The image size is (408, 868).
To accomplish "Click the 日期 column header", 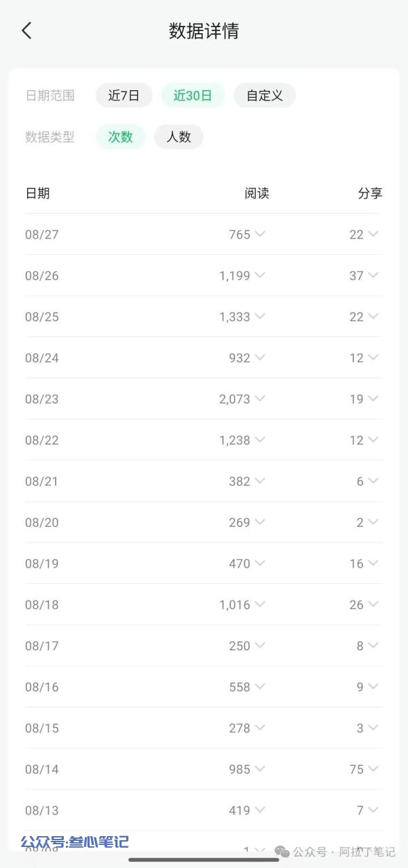I will (x=37, y=193).
